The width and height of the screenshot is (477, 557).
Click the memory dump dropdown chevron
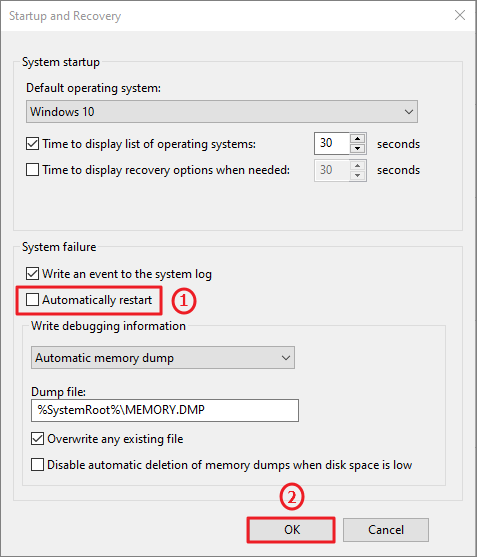coord(286,358)
